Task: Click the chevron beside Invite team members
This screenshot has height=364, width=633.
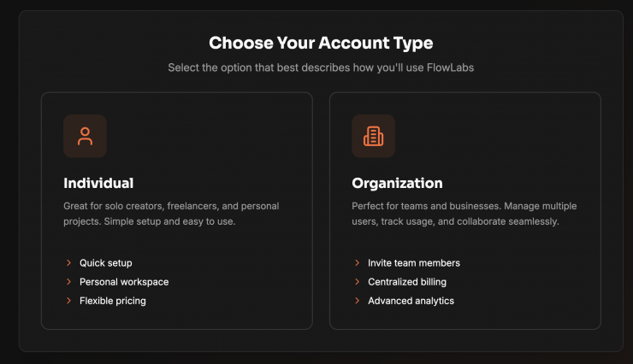Action: click(x=357, y=263)
